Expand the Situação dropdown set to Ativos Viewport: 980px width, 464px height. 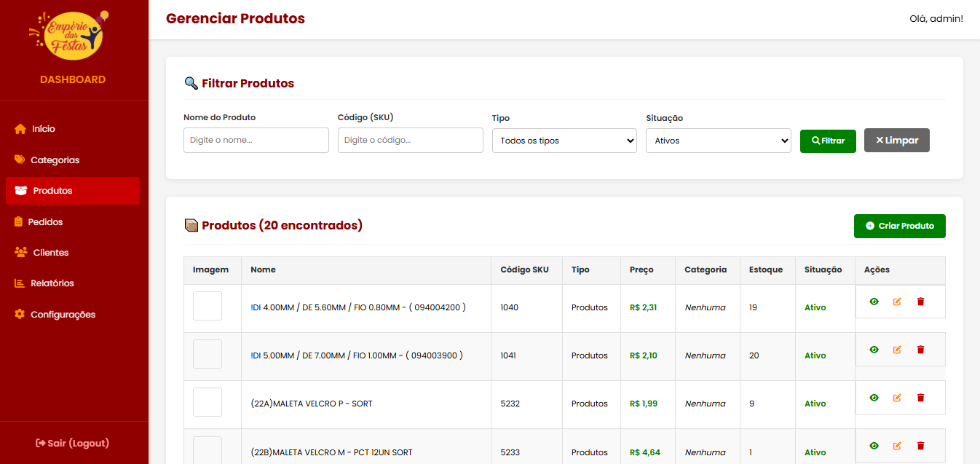point(718,141)
